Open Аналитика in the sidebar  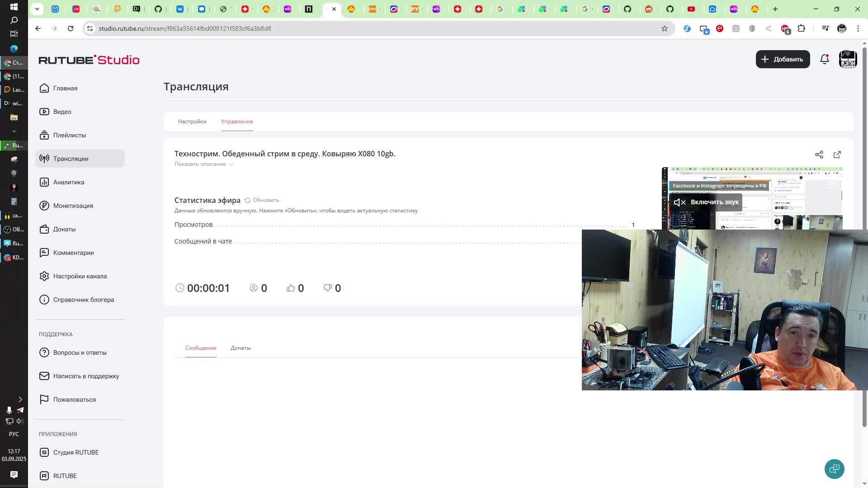coord(68,182)
